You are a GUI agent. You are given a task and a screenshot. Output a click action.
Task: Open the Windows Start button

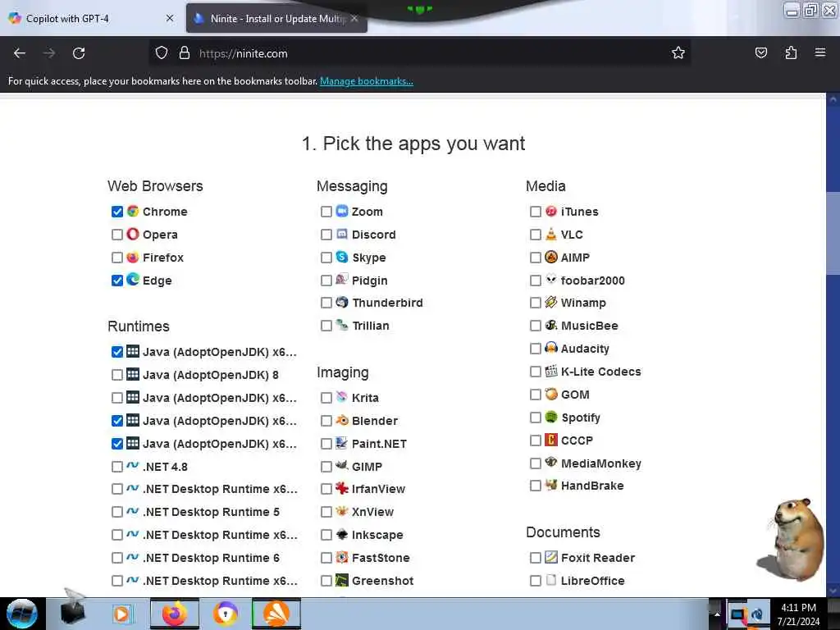pos(21,614)
